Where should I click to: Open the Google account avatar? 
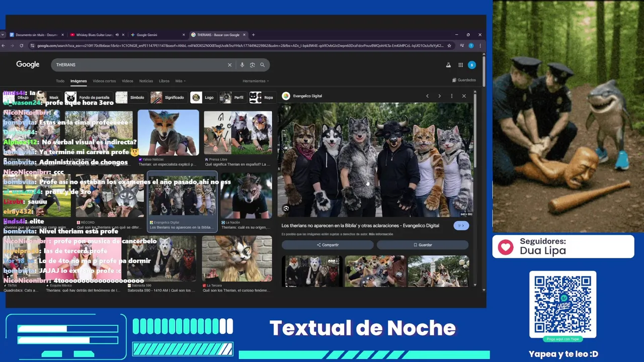(x=471, y=65)
